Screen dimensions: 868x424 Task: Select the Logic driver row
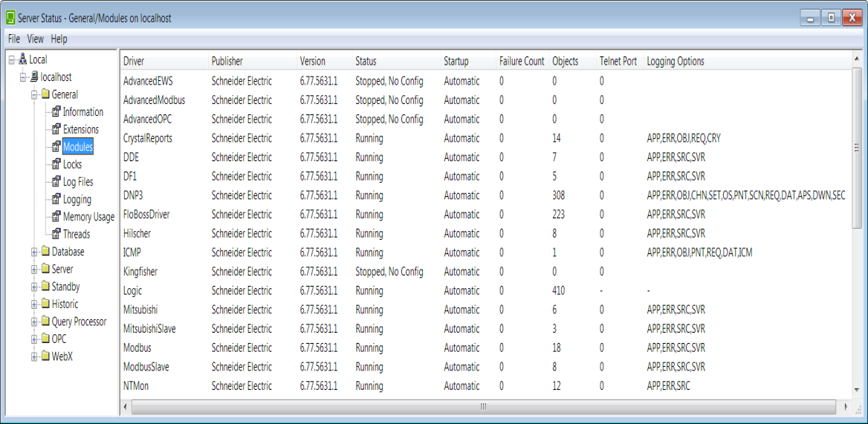pyautogui.click(x=486, y=290)
